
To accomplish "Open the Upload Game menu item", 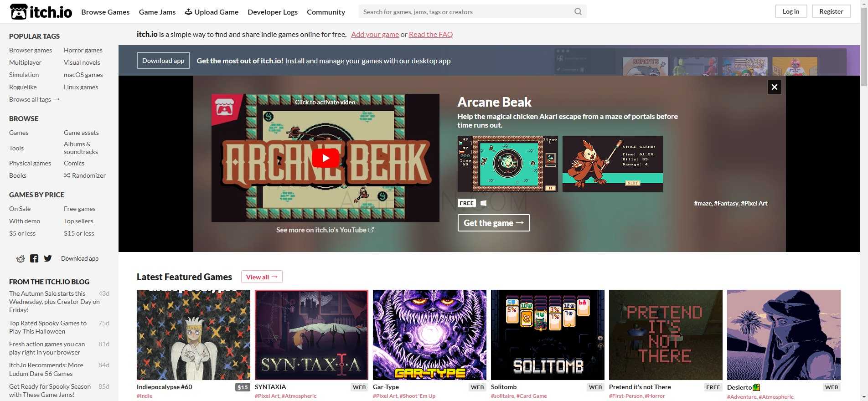I will pyautogui.click(x=212, y=12).
